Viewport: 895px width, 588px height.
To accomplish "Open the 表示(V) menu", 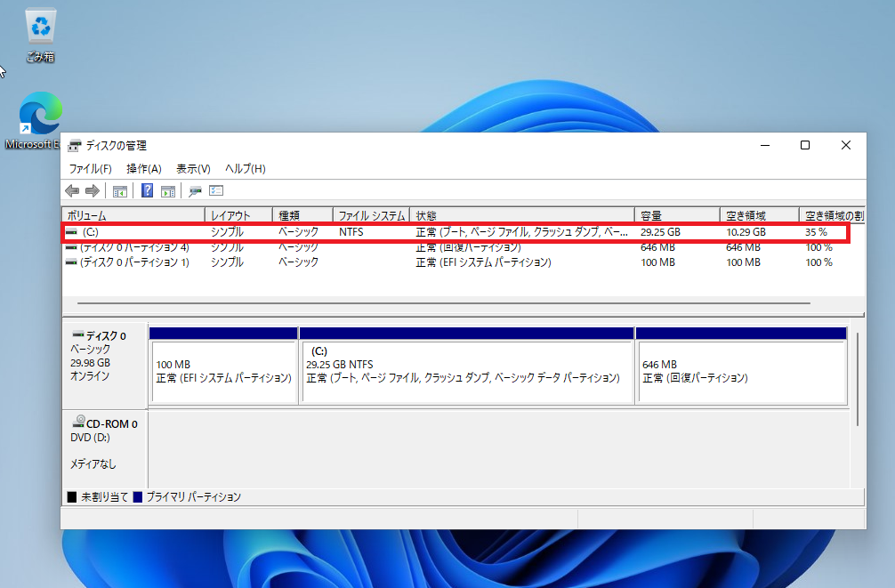I will click(193, 169).
